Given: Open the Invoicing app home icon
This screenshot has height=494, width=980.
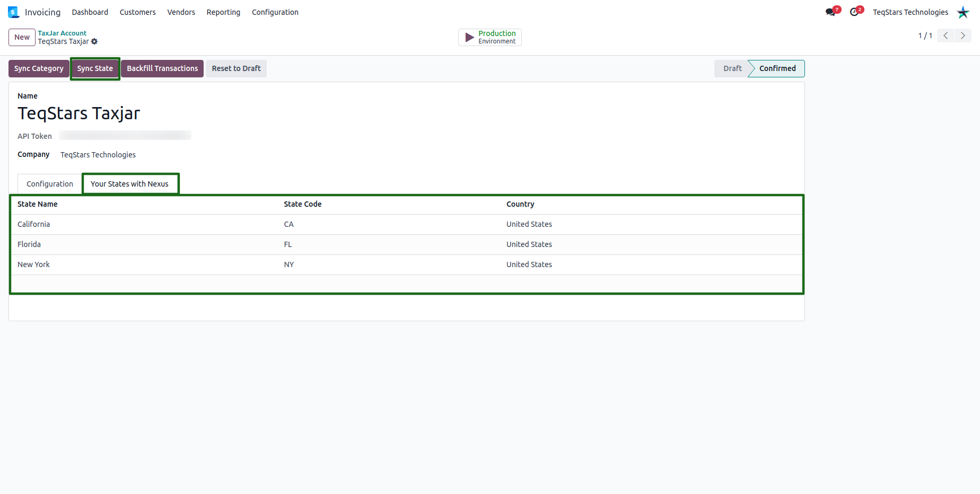Looking at the screenshot, I should (x=13, y=12).
